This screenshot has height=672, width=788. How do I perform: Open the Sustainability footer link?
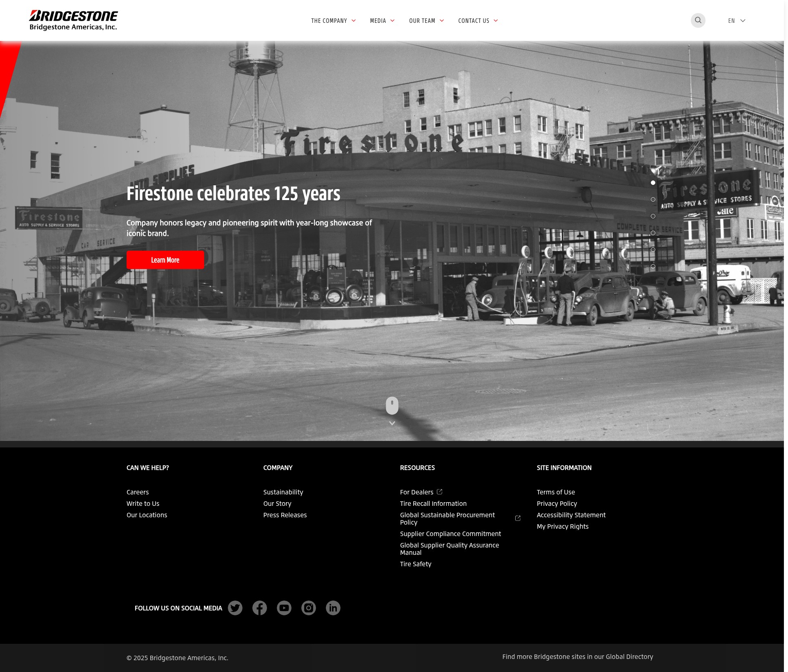coord(283,492)
